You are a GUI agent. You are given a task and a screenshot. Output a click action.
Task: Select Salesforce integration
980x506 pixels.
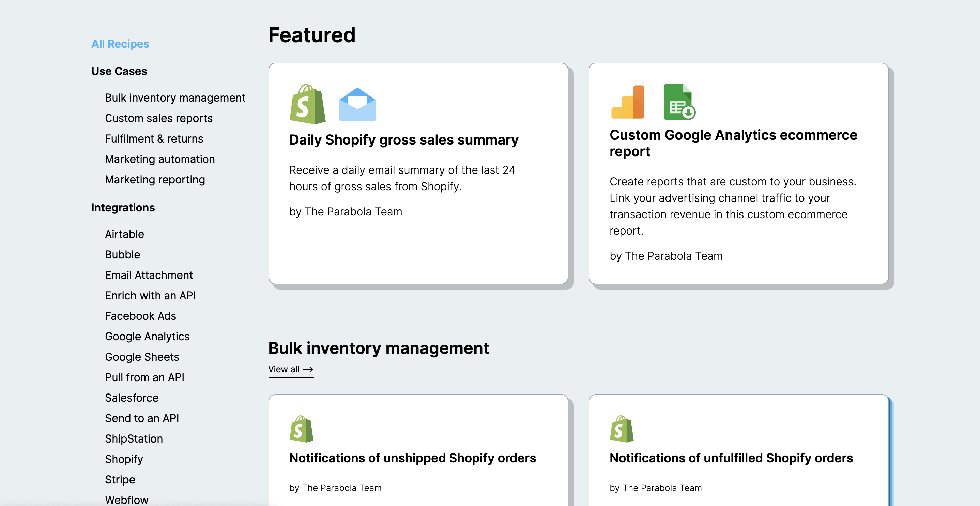[132, 398]
